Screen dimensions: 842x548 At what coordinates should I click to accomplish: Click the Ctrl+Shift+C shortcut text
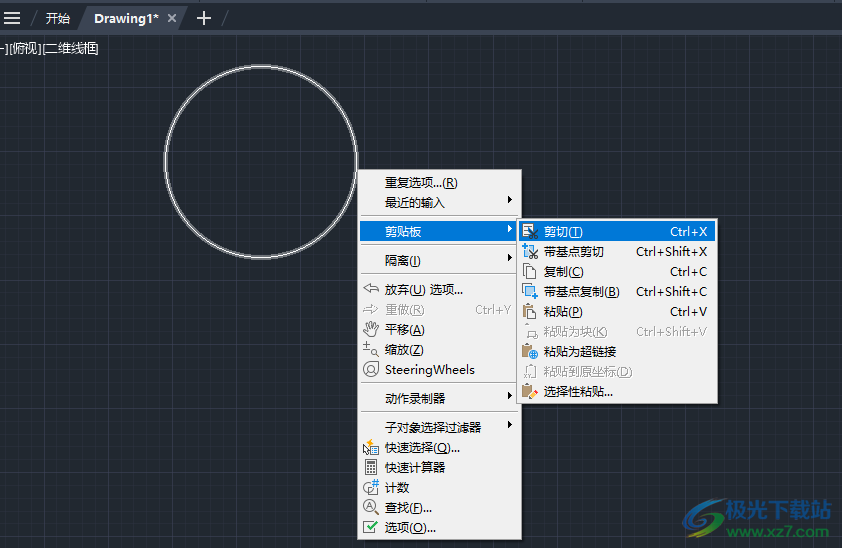point(671,291)
